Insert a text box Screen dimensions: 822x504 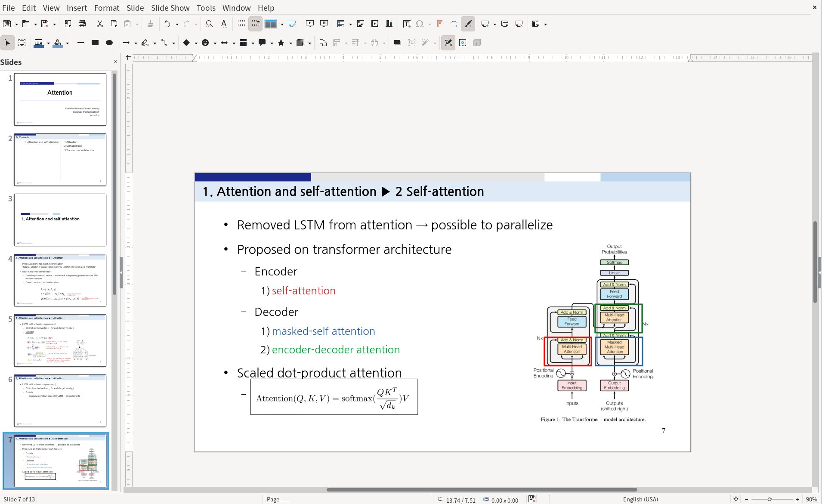pyautogui.click(x=406, y=24)
